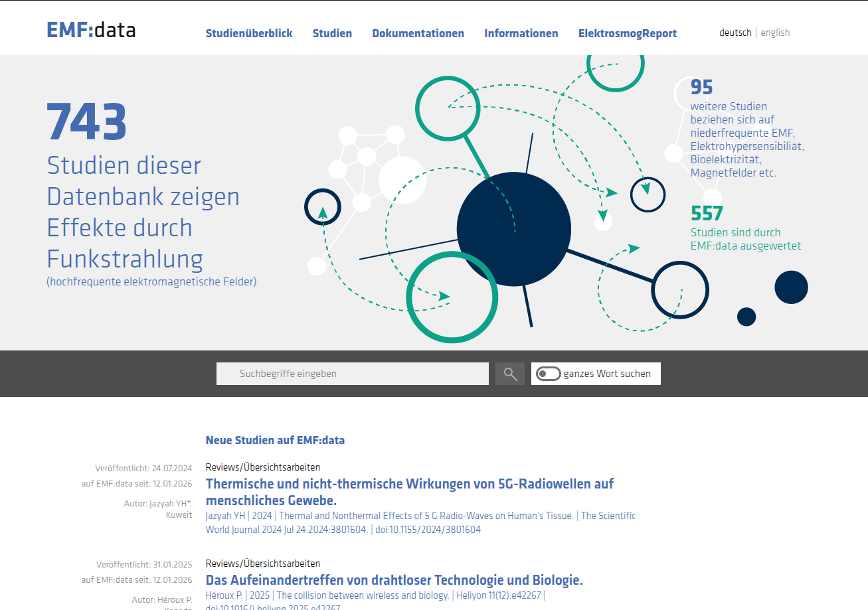Click the magnifier search button
Image resolution: width=868 pixels, height=610 pixels.
[510, 374]
